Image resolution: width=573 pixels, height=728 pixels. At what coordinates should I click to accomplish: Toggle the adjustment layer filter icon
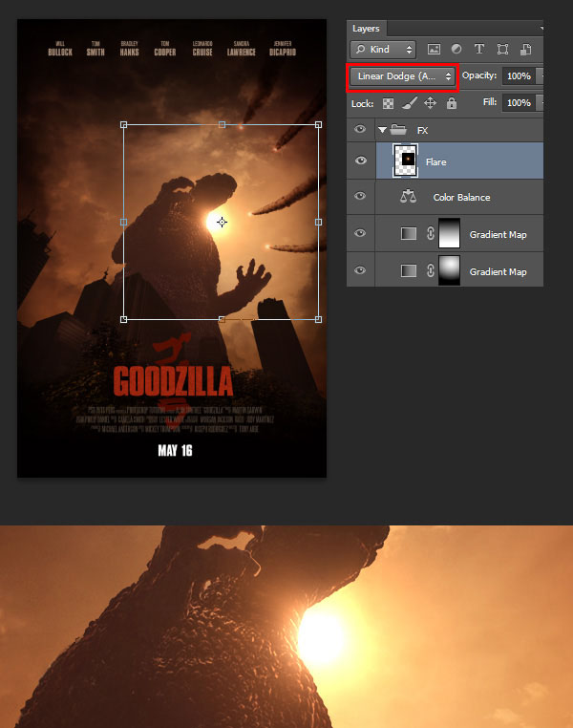pos(456,50)
